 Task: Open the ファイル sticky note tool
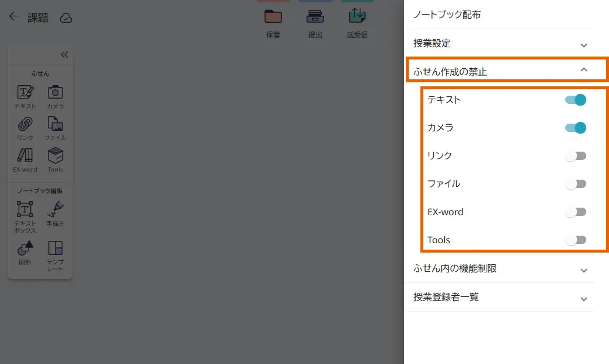click(55, 127)
